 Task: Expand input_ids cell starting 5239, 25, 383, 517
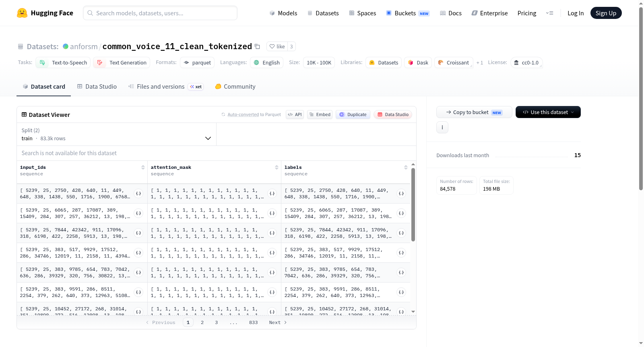pyautogui.click(x=138, y=253)
